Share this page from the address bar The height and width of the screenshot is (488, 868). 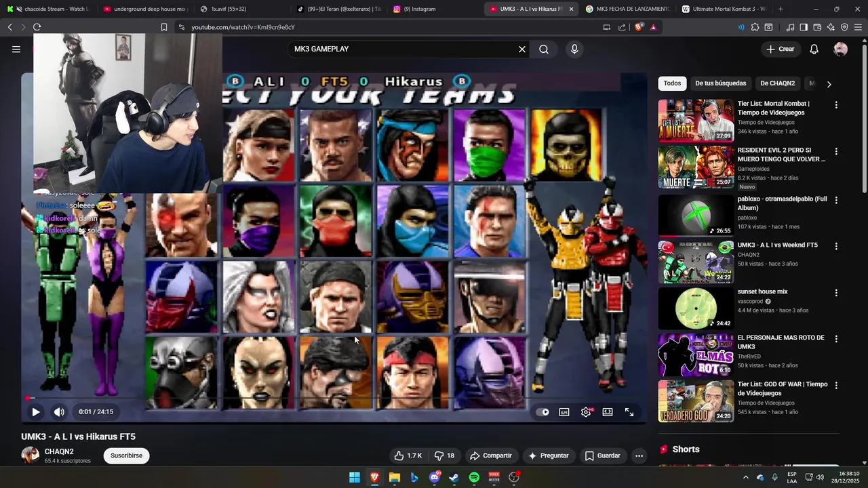coord(622,27)
